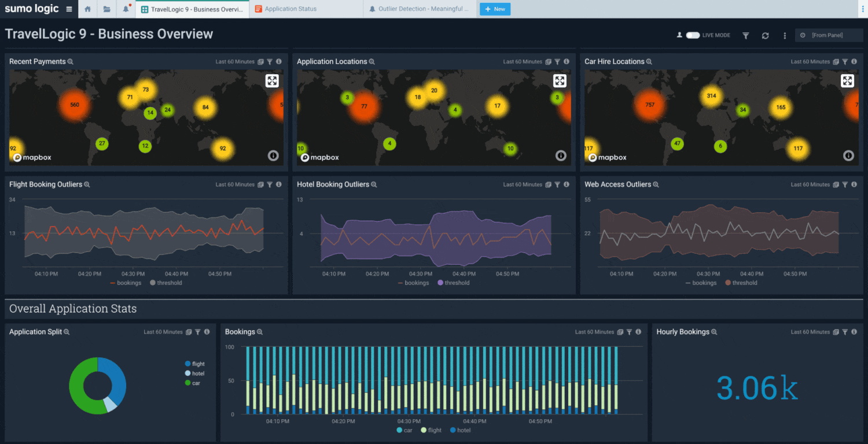Open the Library folder icon
The width and height of the screenshot is (868, 444).
(106, 9)
